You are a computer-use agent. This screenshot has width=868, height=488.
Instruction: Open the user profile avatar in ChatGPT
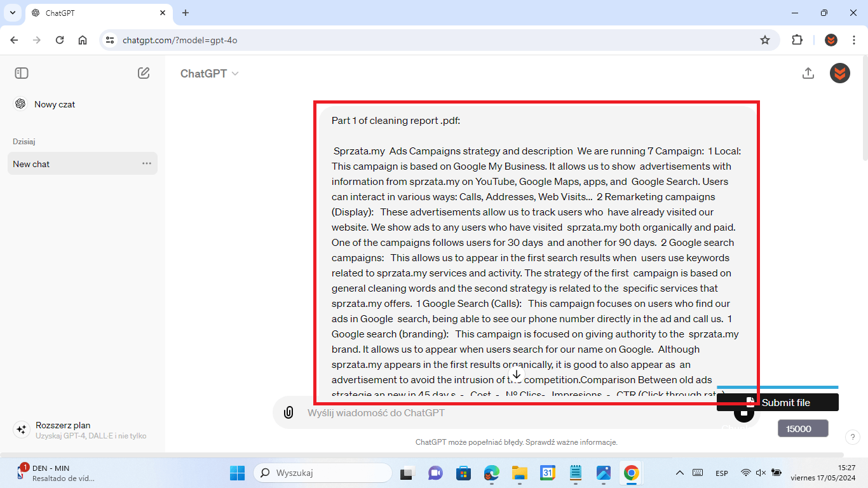pyautogui.click(x=840, y=73)
